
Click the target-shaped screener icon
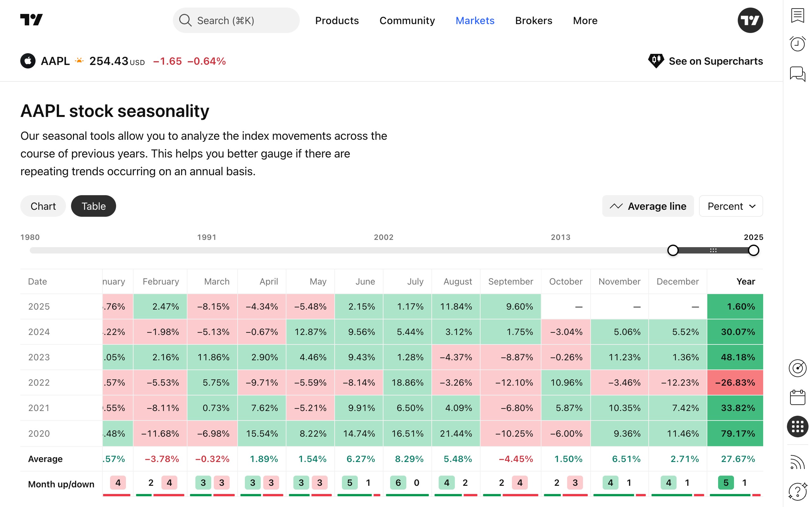(x=797, y=368)
